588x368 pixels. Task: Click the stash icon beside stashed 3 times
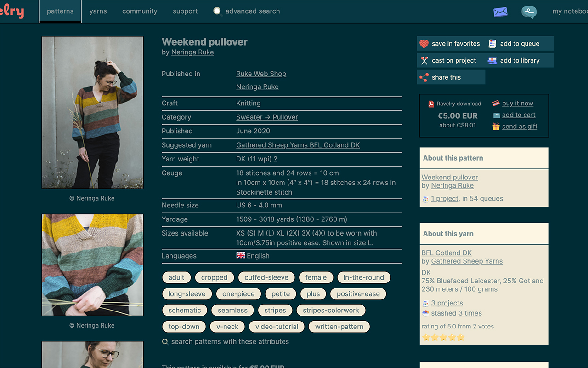[425, 313]
